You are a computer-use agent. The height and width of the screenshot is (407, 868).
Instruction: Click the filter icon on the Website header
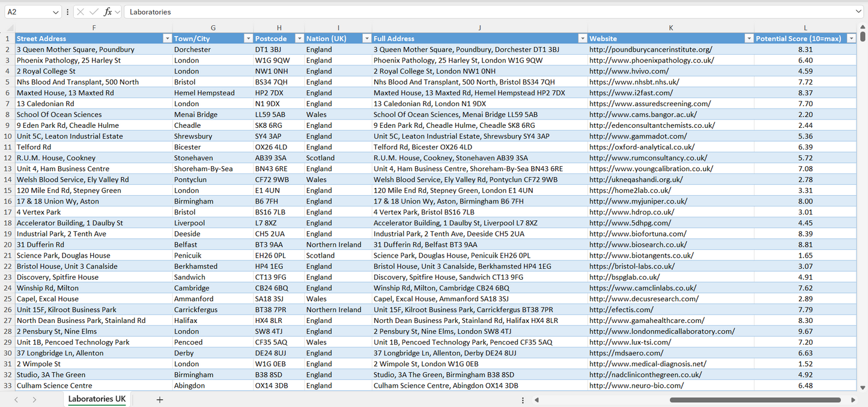pyautogui.click(x=748, y=38)
